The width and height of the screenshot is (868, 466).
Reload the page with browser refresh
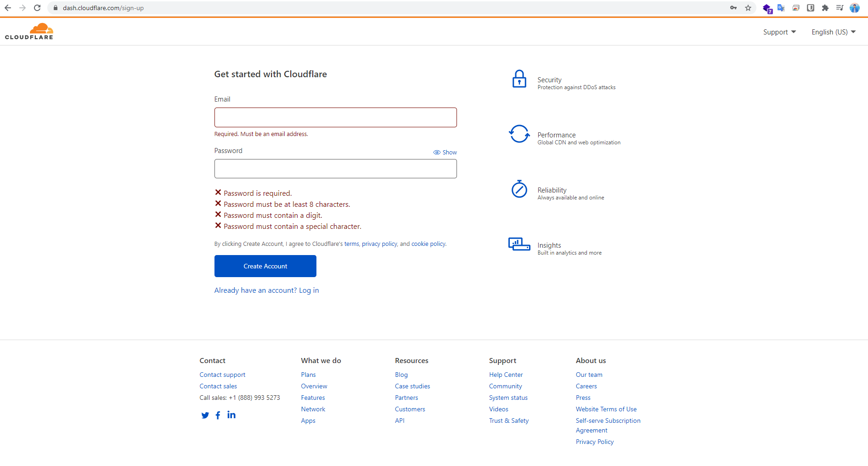point(37,8)
